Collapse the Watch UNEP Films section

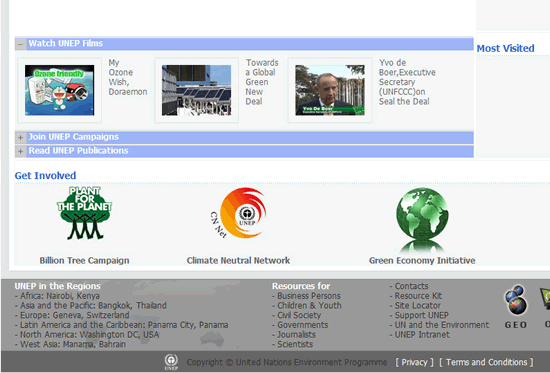(21, 44)
